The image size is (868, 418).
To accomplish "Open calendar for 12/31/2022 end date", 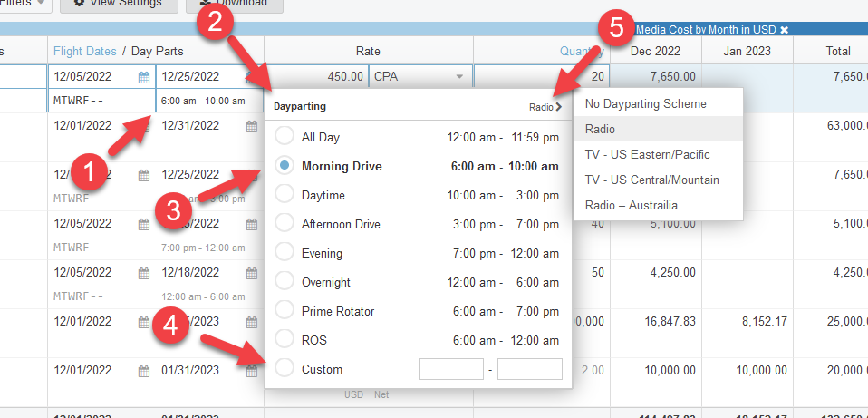I will (x=251, y=126).
